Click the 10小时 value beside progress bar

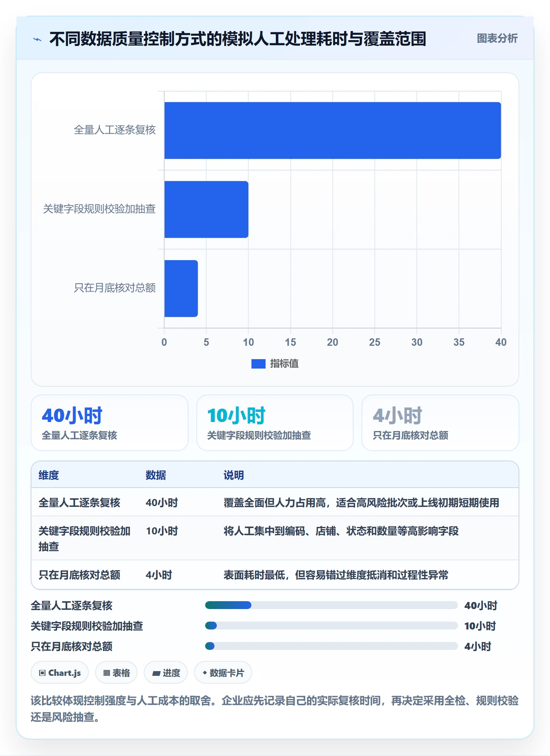pos(480,626)
